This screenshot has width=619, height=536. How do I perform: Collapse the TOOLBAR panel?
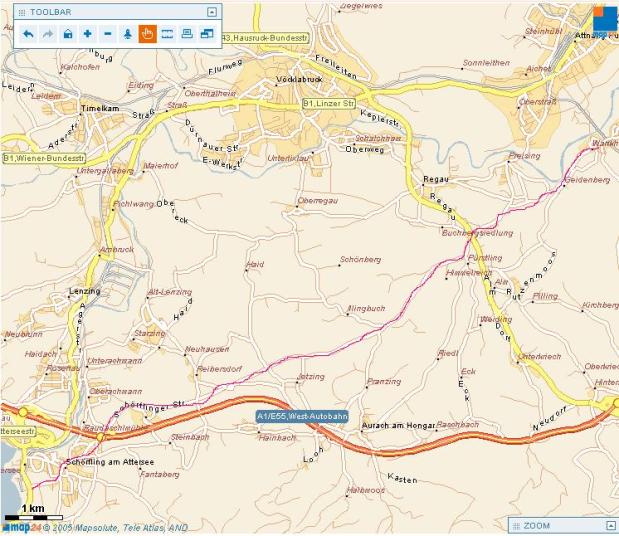click(211, 12)
